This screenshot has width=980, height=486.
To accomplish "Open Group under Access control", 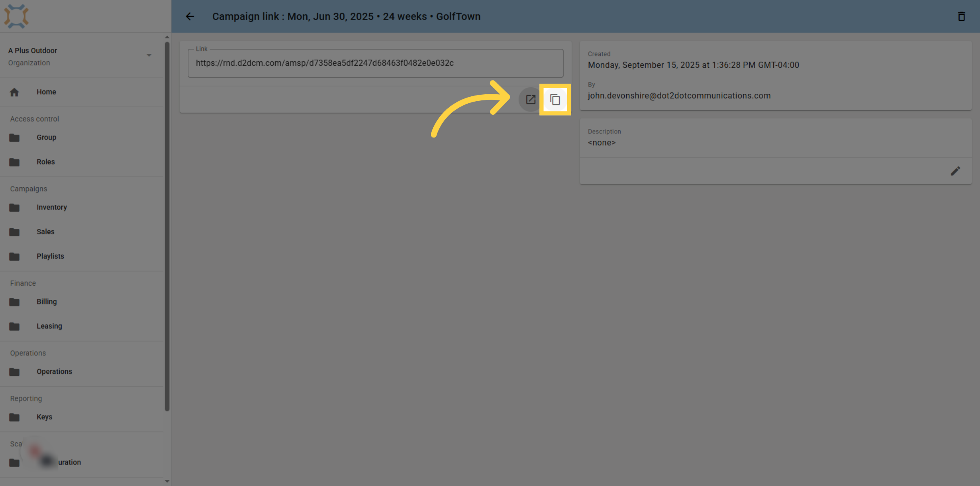I will [82, 138].
